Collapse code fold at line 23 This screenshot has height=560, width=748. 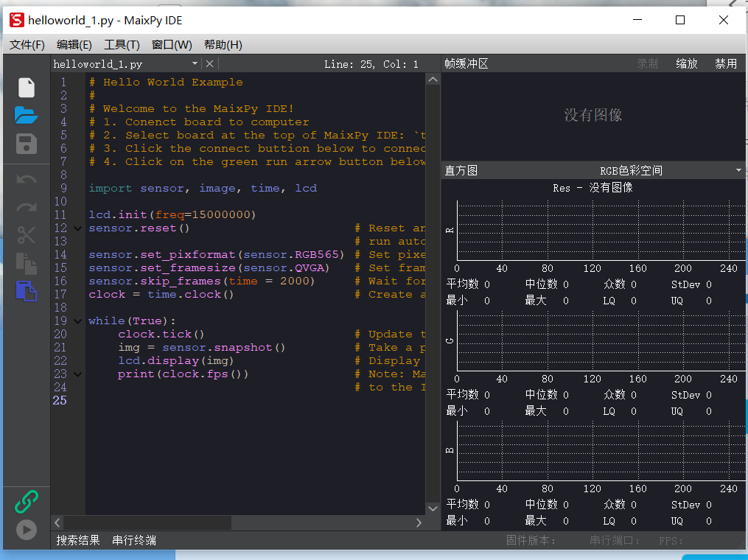click(x=78, y=374)
